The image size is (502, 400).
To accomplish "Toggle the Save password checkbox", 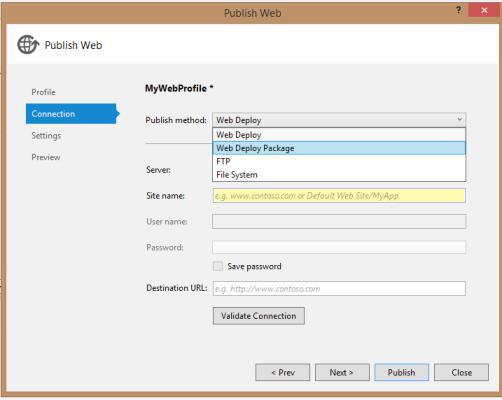I will pyautogui.click(x=218, y=266).
